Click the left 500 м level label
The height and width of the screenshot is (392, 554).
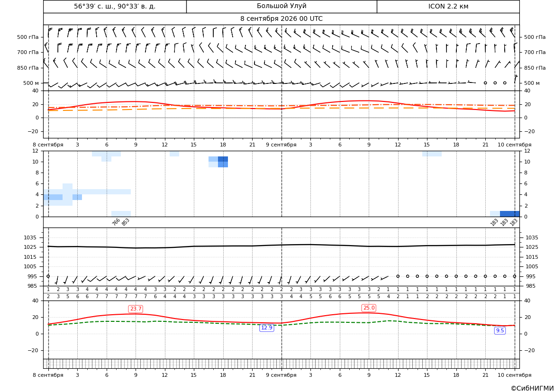[31, 83]
